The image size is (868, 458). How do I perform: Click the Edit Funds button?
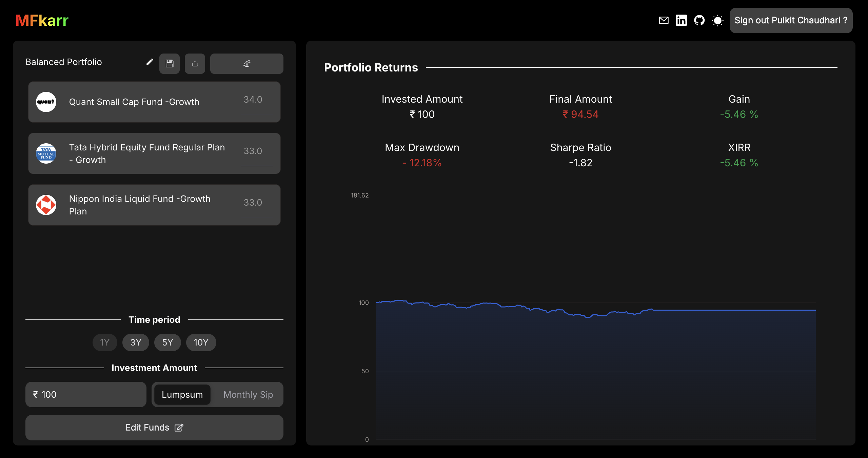point(154,428)
